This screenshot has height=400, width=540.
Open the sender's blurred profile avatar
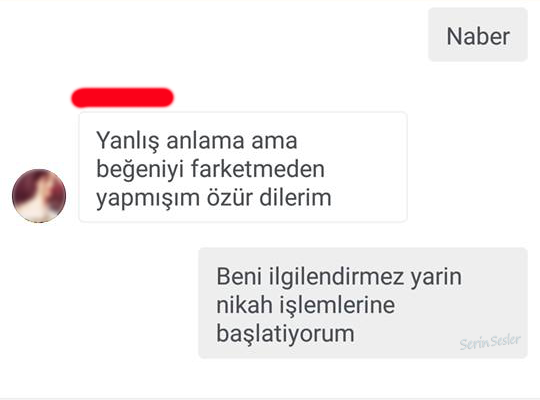click(x=39, y=195)
